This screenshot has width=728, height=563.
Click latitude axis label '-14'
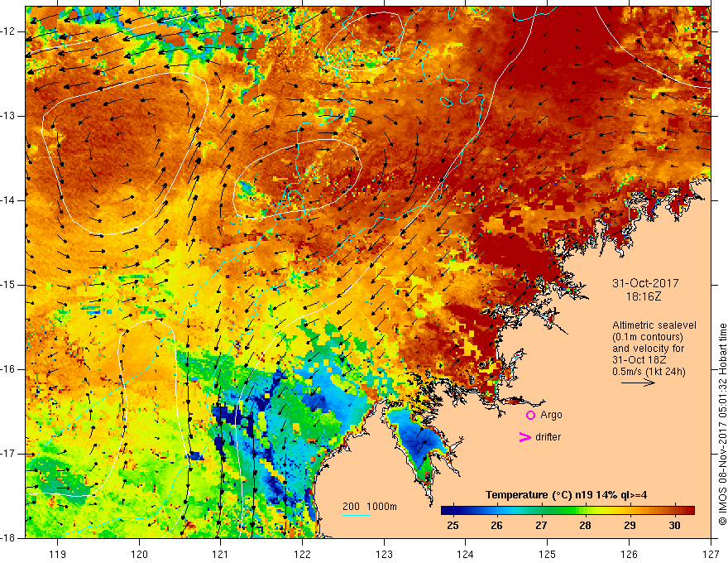pyautogui.click(x=8, y=200)
